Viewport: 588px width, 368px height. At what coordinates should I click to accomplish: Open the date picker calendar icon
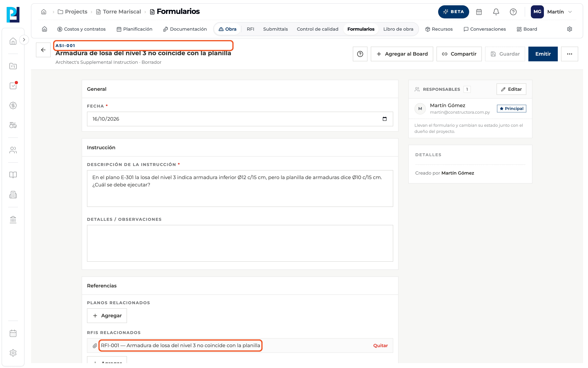coord(384,119)
